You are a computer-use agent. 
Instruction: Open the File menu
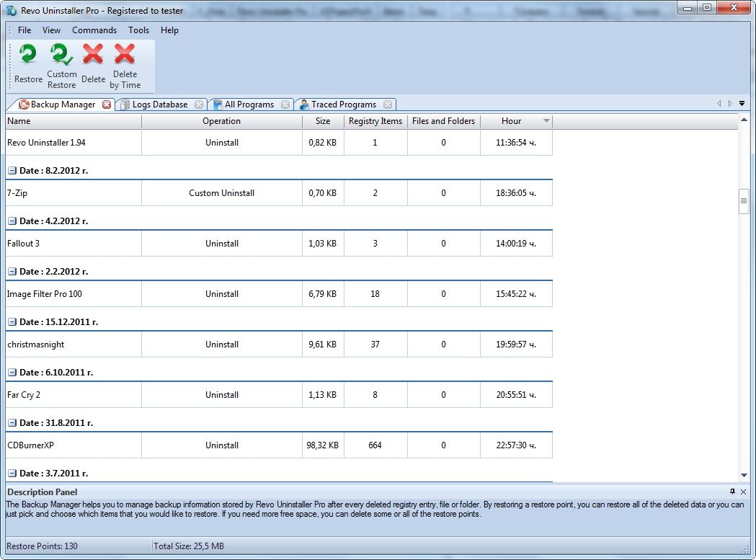point(25,30)
